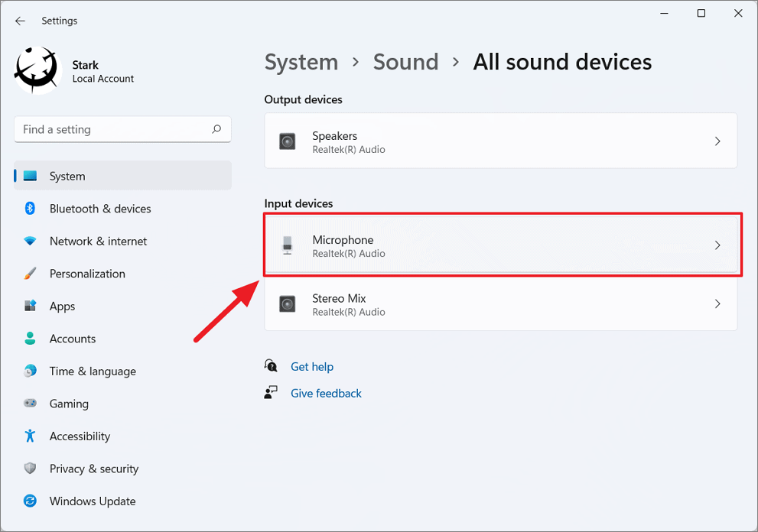Expand the Microphone device properties

click(501, 245)
